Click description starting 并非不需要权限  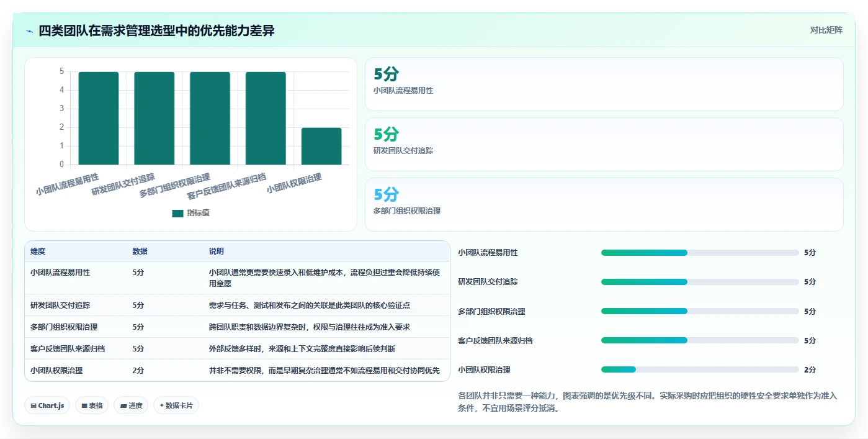coord(324,371)
